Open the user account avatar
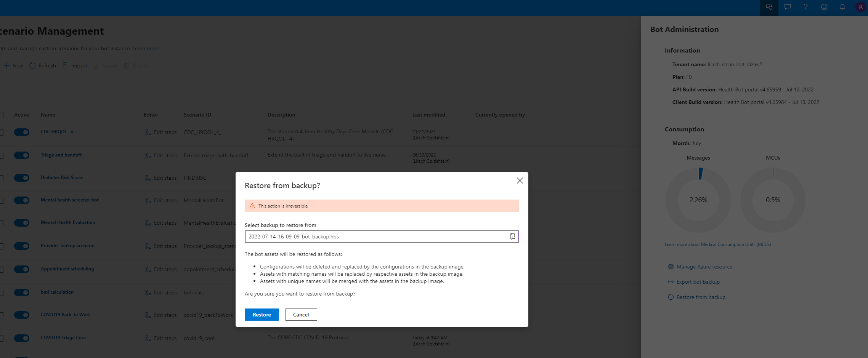Viewport: 868px width, 358px height. [860, 7]
